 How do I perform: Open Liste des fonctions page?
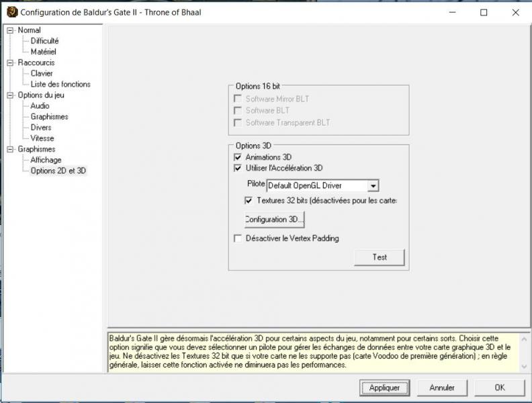click(60, 85)
